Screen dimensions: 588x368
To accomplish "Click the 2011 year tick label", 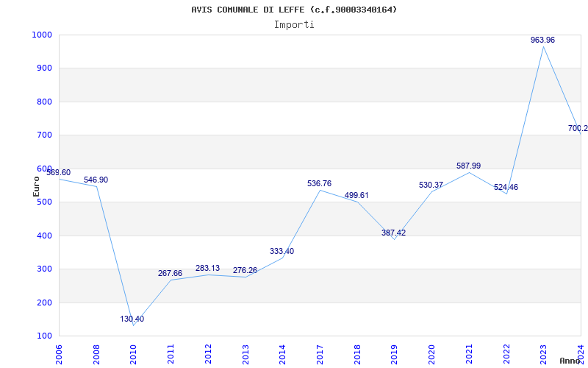I will coord(171,355).
